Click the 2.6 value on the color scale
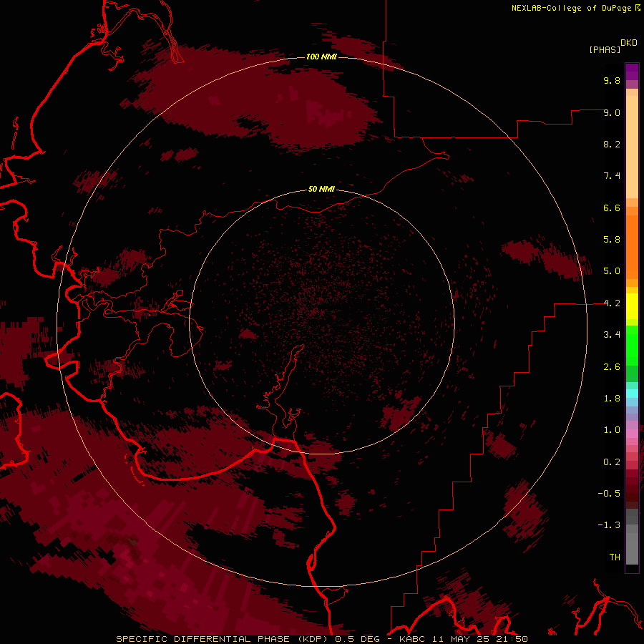The width and height of the screenshot is (644, 644). pos(612,367)
